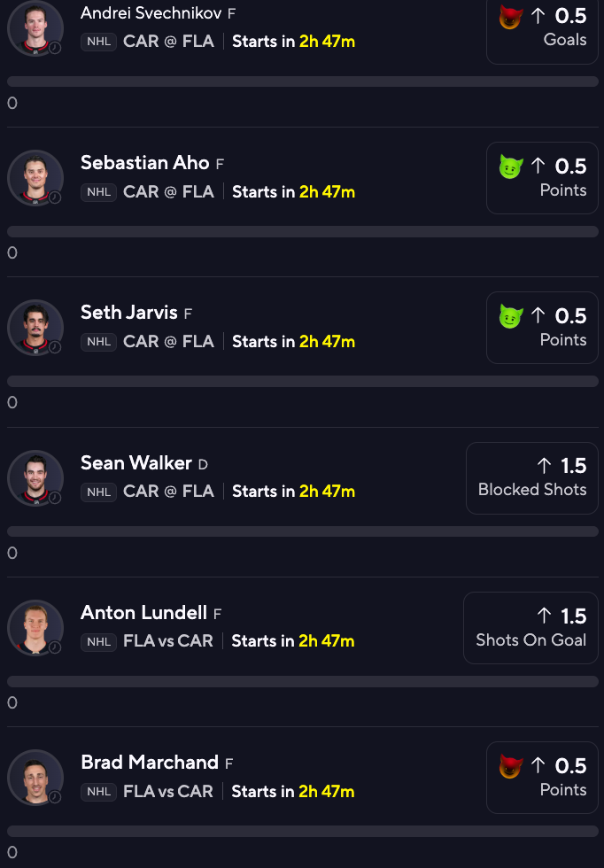Click the clock badge on Sebastian Aho's avatar
The height and width of the screenshot is (868, 604).
[55, 198]
